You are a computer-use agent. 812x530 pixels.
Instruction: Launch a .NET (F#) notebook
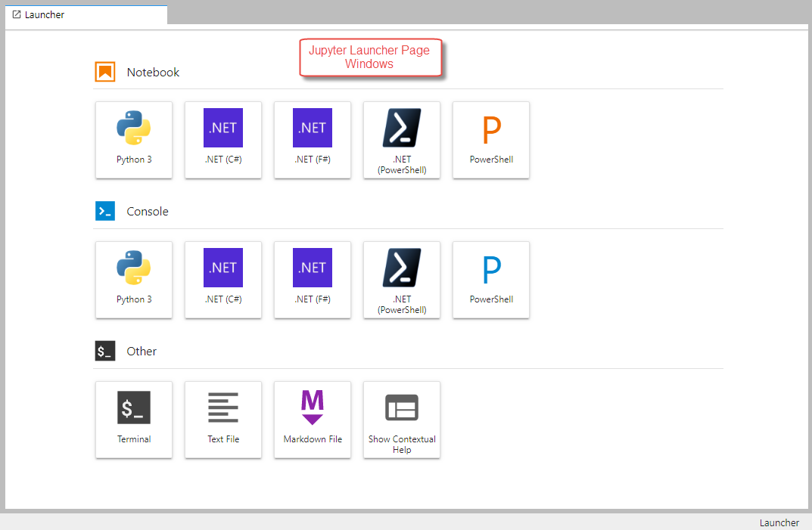[x=313, y=140]
